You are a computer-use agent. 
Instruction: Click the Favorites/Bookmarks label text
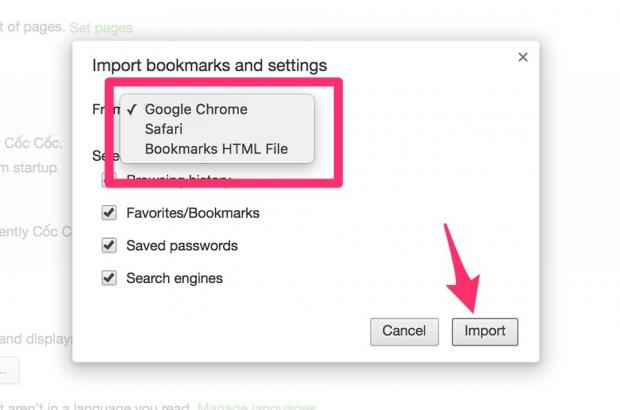point(192,213)
